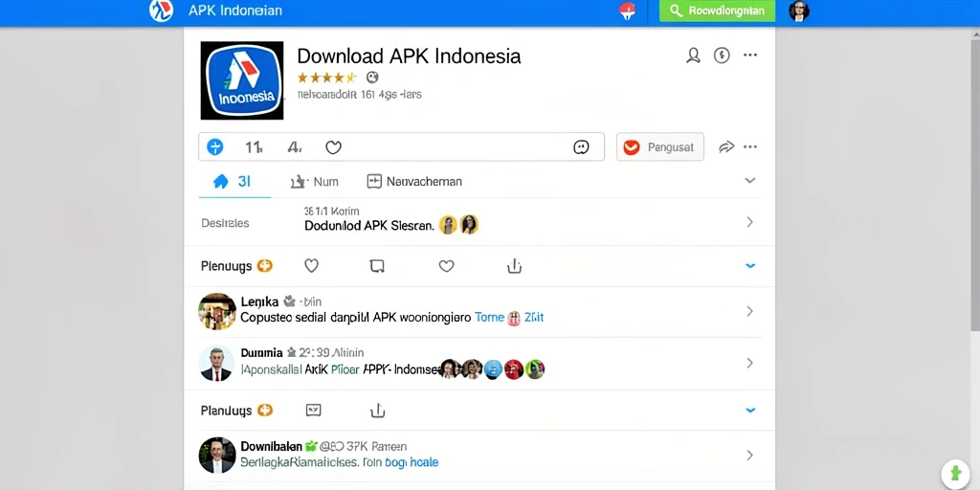Click second heart icon in Plenuugs row
This screenshot has height=490, width=980.
coord(446,266)
